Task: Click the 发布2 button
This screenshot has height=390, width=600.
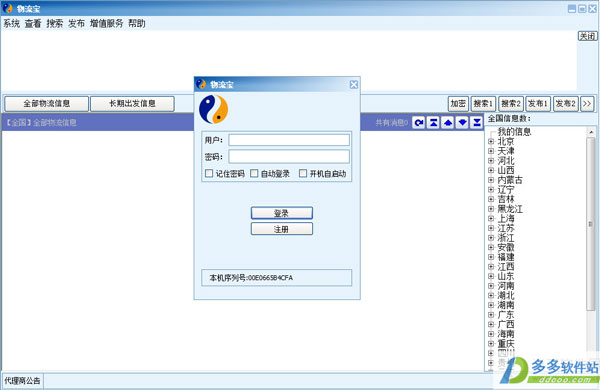Action: tap(566, 104)
